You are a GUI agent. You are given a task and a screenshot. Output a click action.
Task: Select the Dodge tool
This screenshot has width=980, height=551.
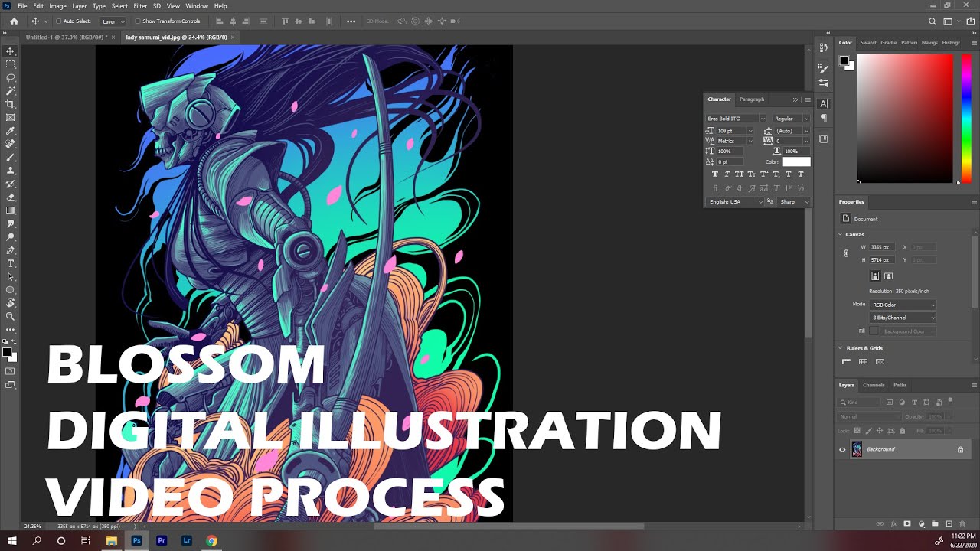click(10, 237)
